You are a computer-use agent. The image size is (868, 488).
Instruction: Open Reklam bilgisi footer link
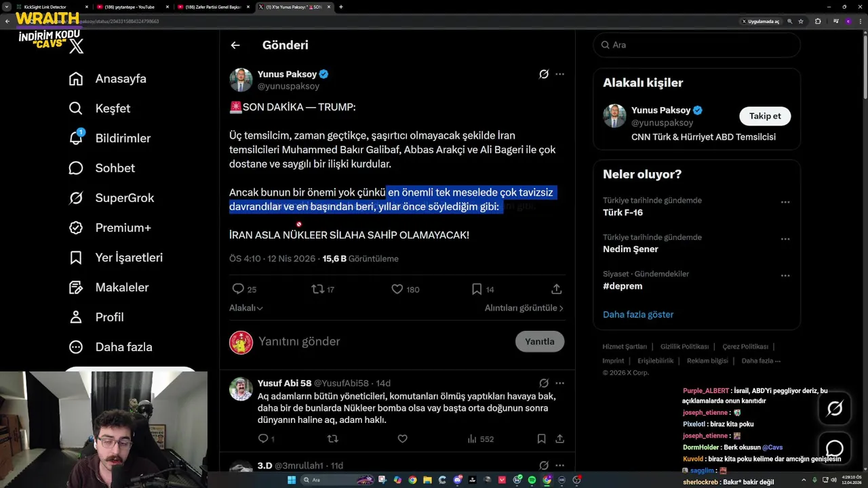(707, 361)
